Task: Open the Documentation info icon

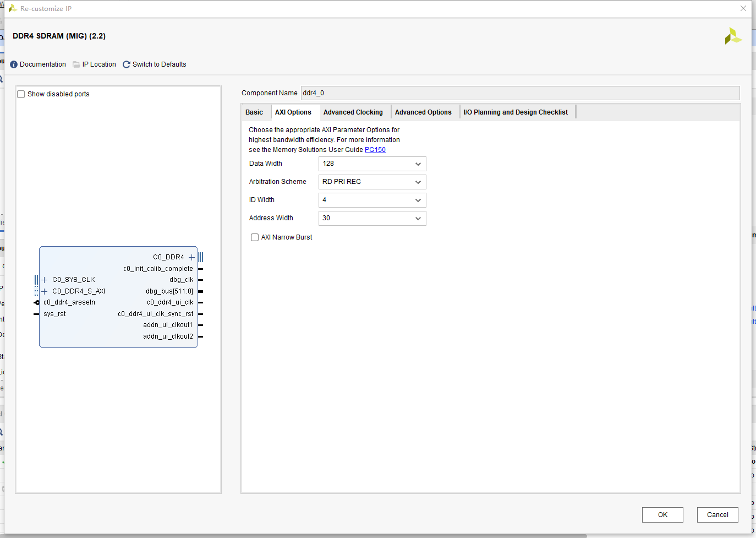Action: point(14,64)
